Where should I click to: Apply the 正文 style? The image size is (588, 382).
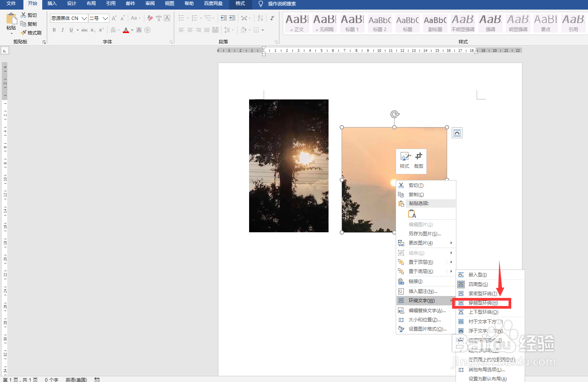point(297,23)
